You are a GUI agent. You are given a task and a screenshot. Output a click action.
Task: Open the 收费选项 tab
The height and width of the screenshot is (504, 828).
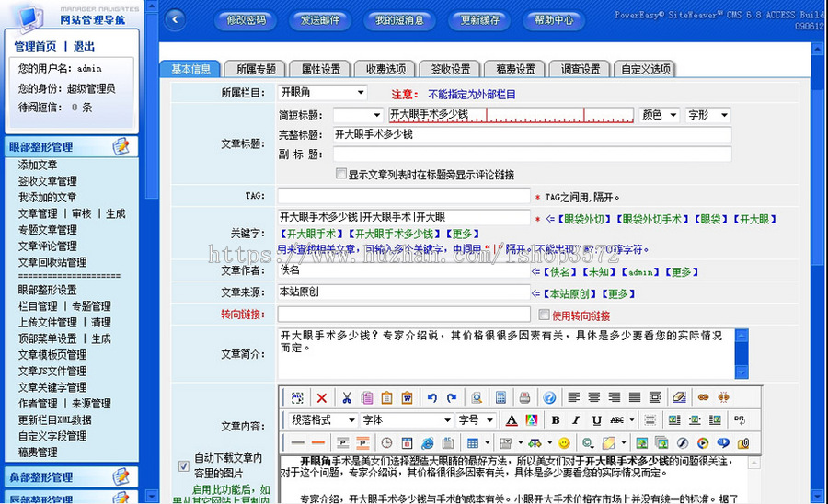(386, 69)
